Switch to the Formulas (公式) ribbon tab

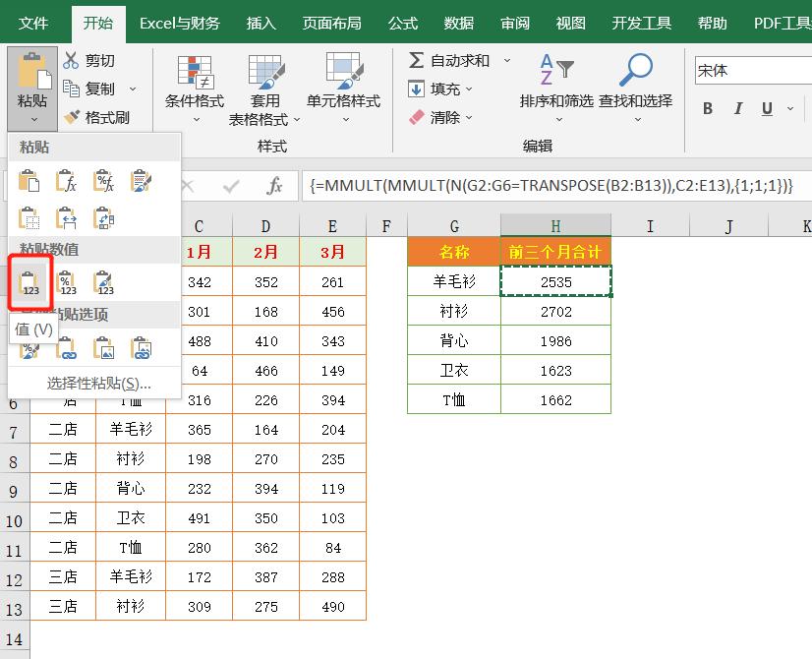point(402,23)
